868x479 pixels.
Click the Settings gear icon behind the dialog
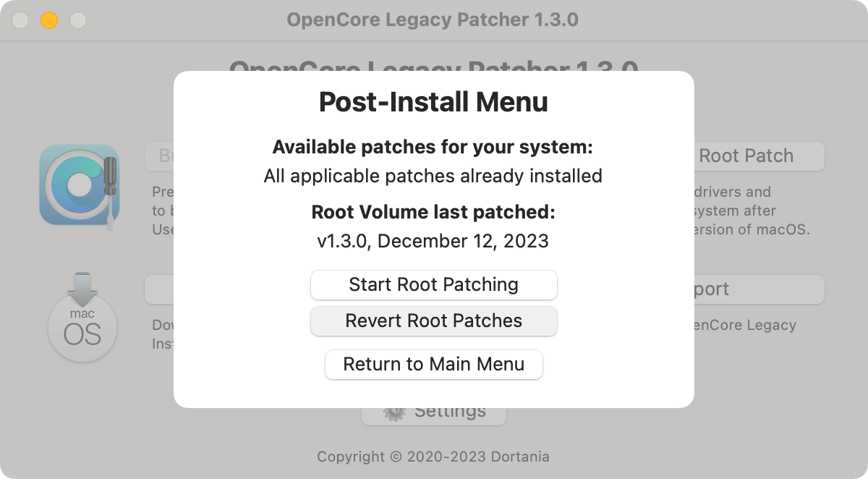tap(395, 412)
